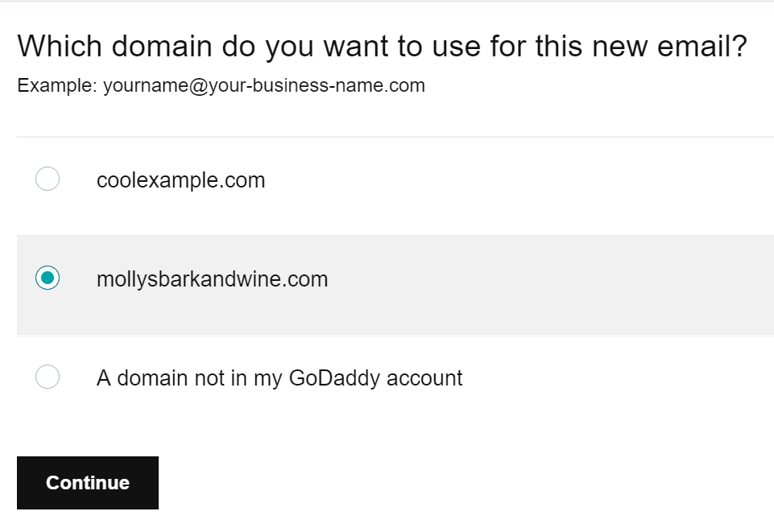This screenshot has height=532, width=774.
Task: Click the unselected radio above the selected one
Action: (48, 179)
